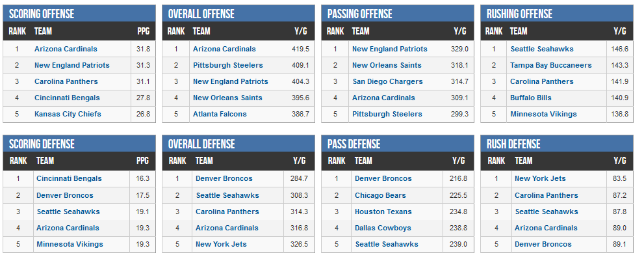Click the Scoring Offense table header
644x259 pixels.
click(79, 14)
